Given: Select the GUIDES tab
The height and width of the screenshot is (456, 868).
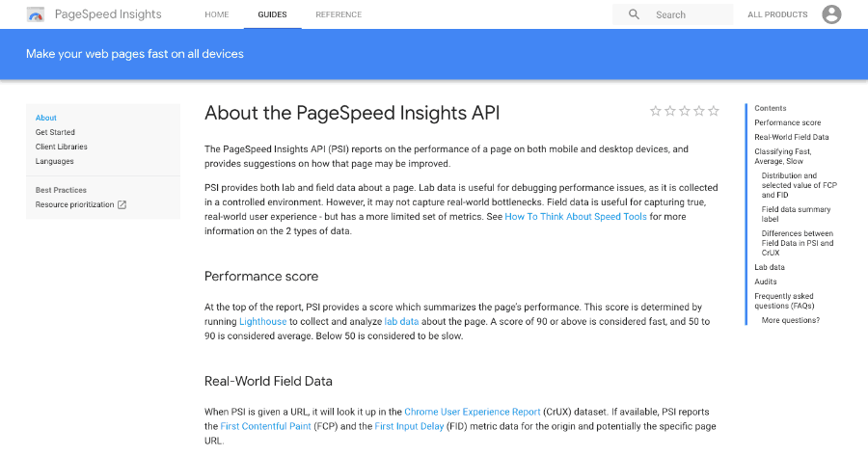Looking at the screenshot, I should [272, 14].
